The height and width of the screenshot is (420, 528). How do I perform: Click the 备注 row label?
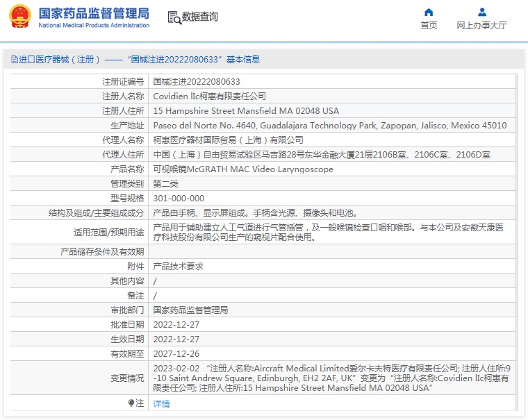click(135, 296)
